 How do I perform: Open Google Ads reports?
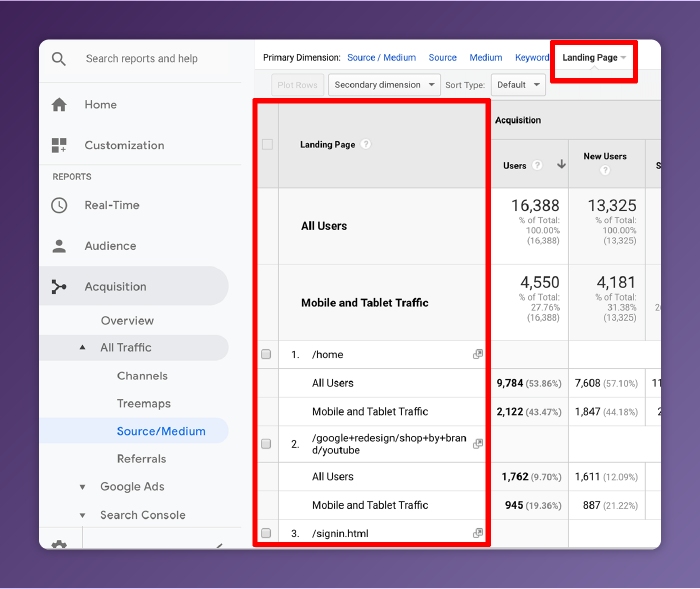(132, 487)
